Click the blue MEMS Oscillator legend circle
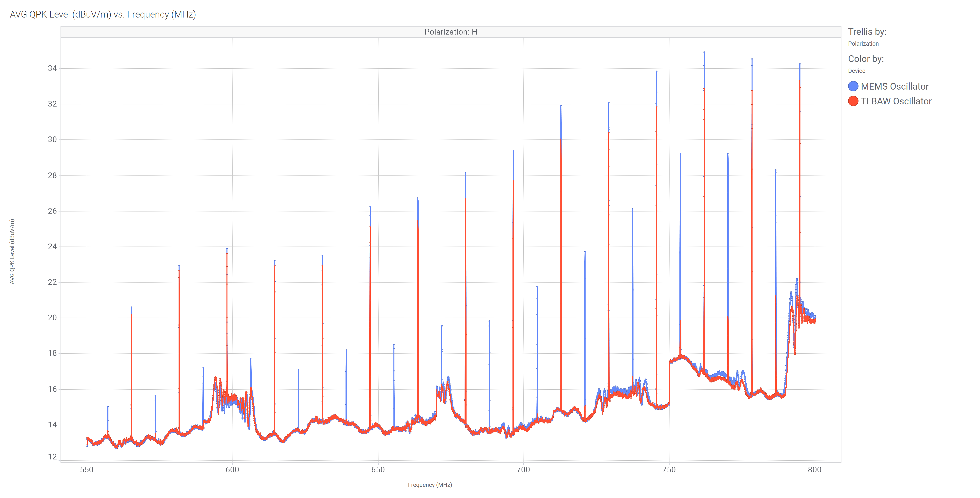The height and width of the screenshot is (498, 980). click(x=853, y=86)
